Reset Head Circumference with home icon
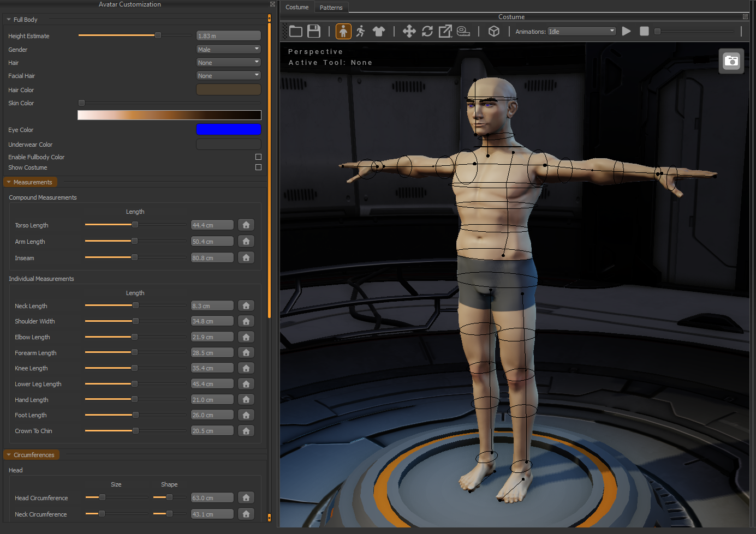Screen dimensions: 756x534 [x=246, y=497]
